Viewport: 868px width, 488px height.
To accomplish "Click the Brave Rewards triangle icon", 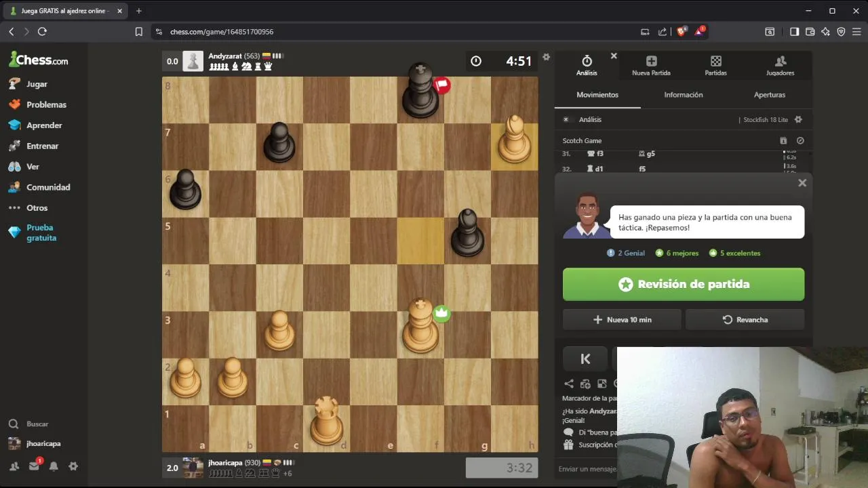I will (x=699, y=31).
